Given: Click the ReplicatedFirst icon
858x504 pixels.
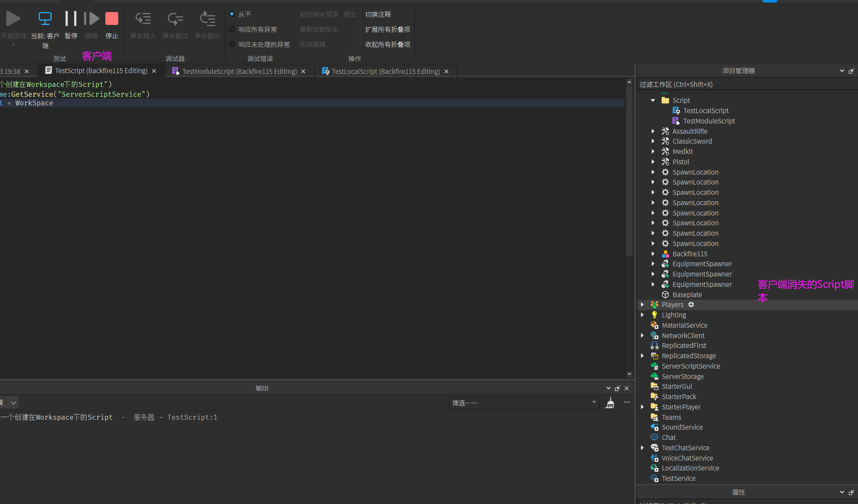Looking at the screenshot, I should 655,345.
